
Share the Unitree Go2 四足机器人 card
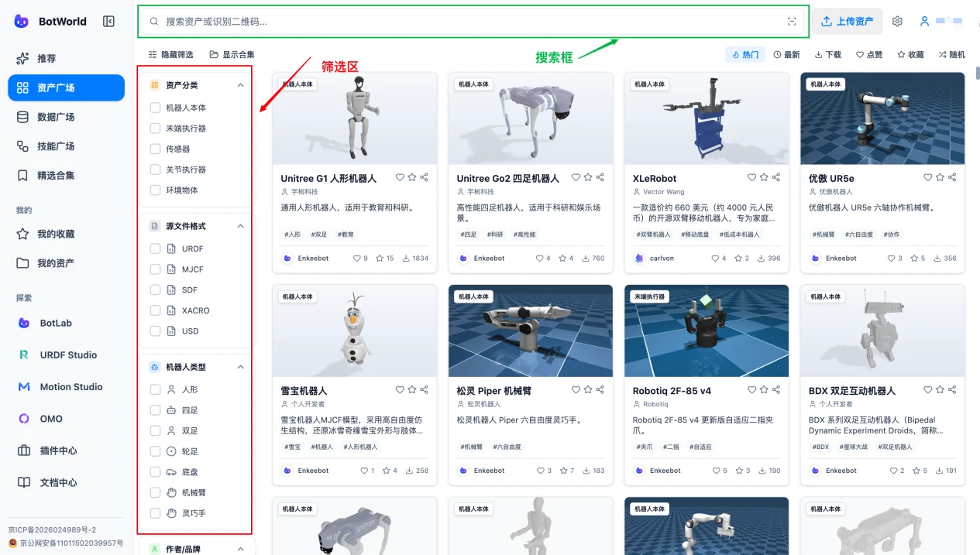600,177
